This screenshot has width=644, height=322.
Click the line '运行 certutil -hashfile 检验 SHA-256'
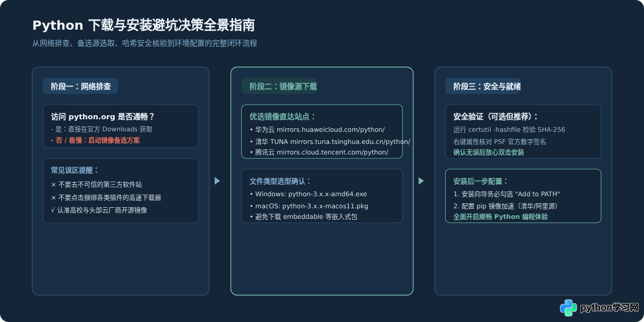click(509, 129)
